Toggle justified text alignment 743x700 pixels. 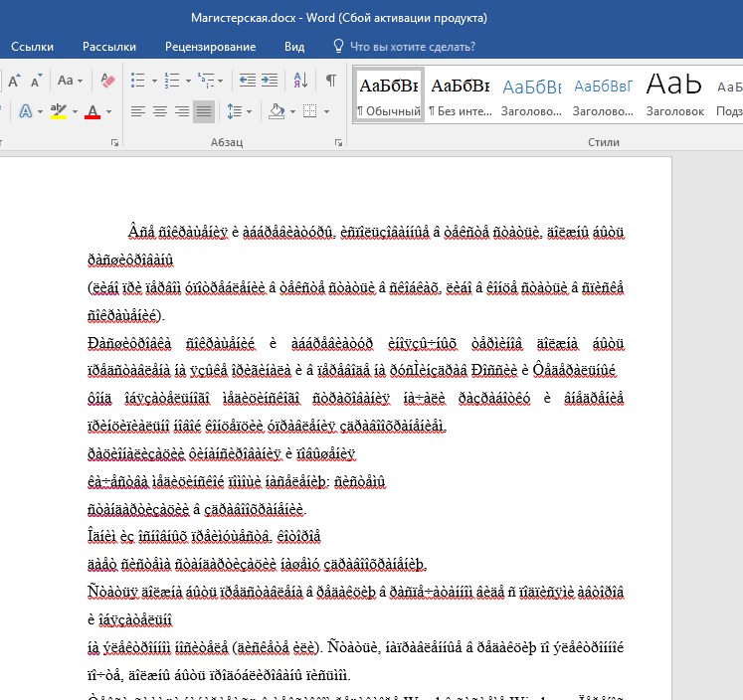pos(204,110)
